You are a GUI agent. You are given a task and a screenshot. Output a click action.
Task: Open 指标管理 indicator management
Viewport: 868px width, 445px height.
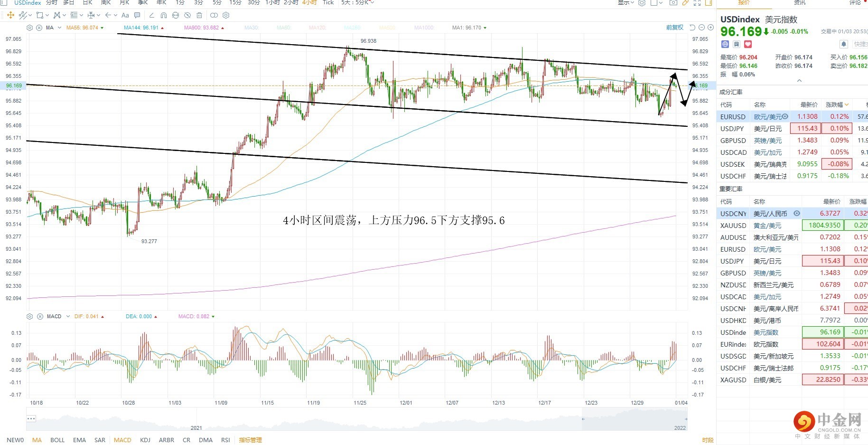[x=250, y=440]
